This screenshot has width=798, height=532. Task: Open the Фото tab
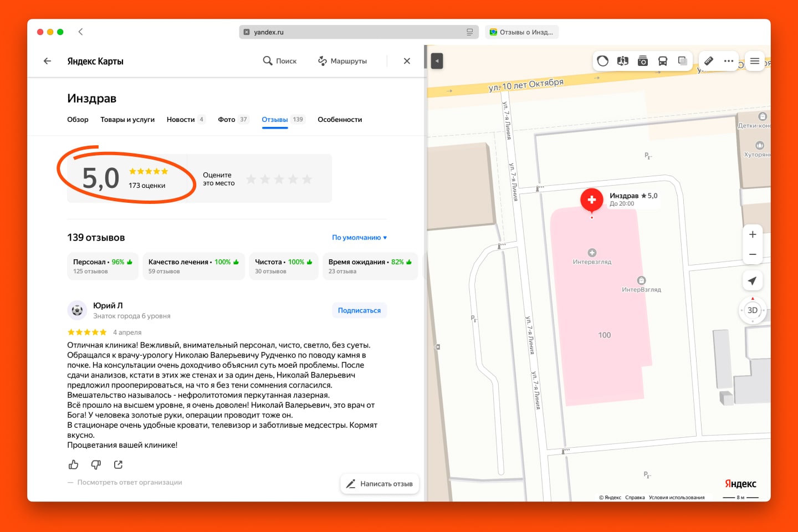pos(233,119)
